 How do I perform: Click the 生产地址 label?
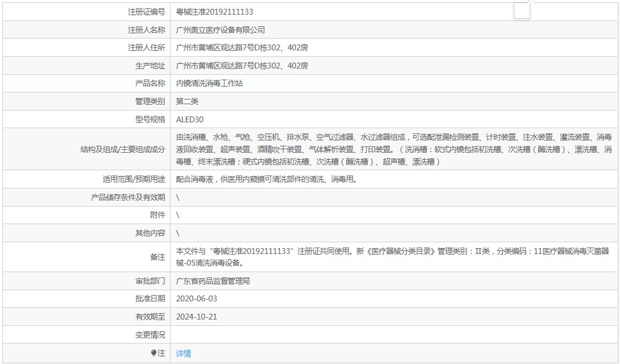tap(150, 66)
